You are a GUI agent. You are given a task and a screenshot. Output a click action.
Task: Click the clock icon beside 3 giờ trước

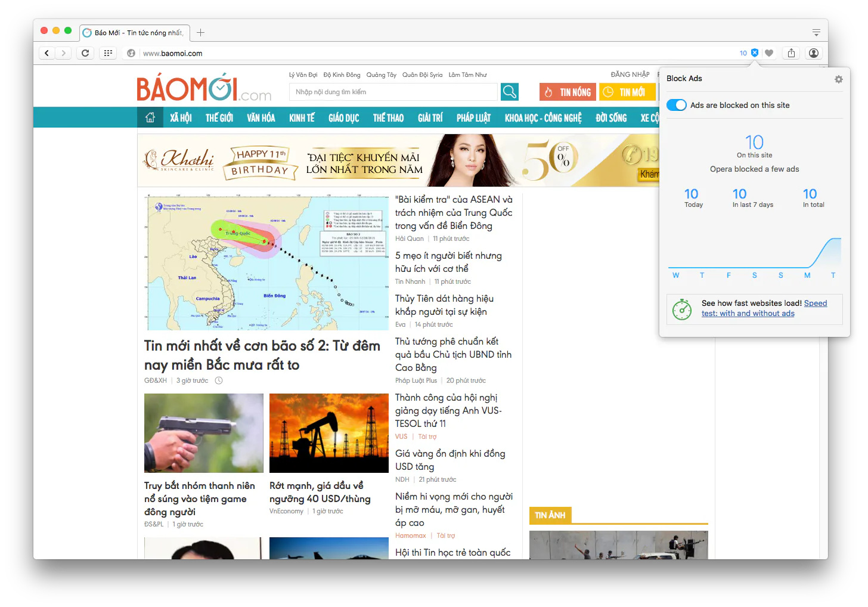coord(219,380)
